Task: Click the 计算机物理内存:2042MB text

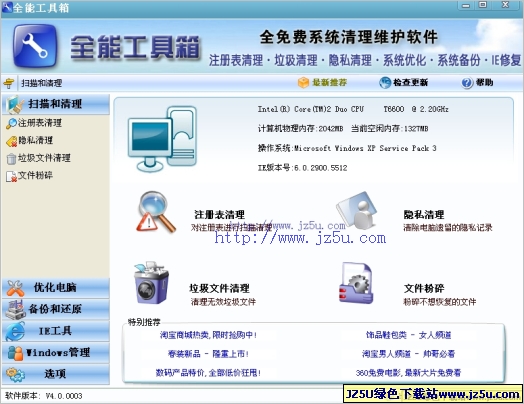Action: [300, 129]
